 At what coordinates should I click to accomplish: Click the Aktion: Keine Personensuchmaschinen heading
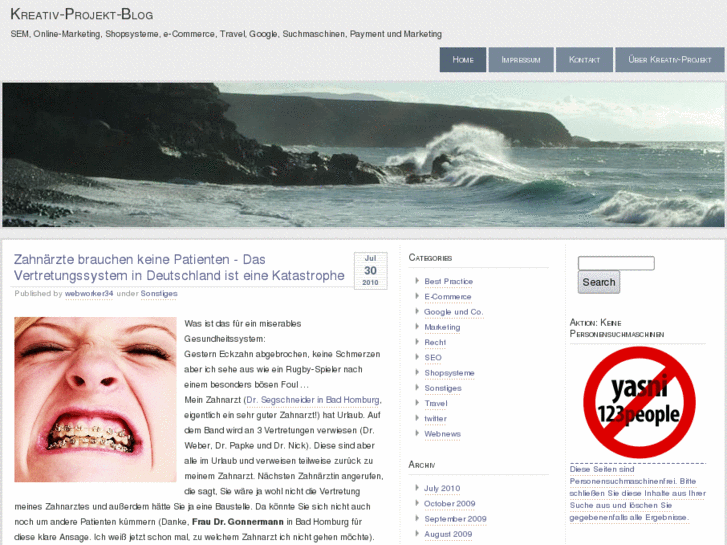pyautogui.click(x=617, y=328)
